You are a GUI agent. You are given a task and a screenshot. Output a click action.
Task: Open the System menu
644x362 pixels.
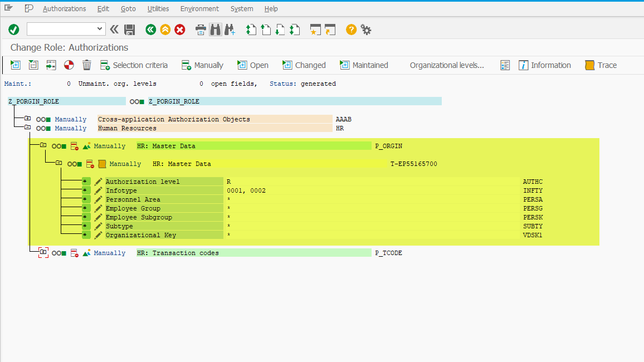[242, 8]
